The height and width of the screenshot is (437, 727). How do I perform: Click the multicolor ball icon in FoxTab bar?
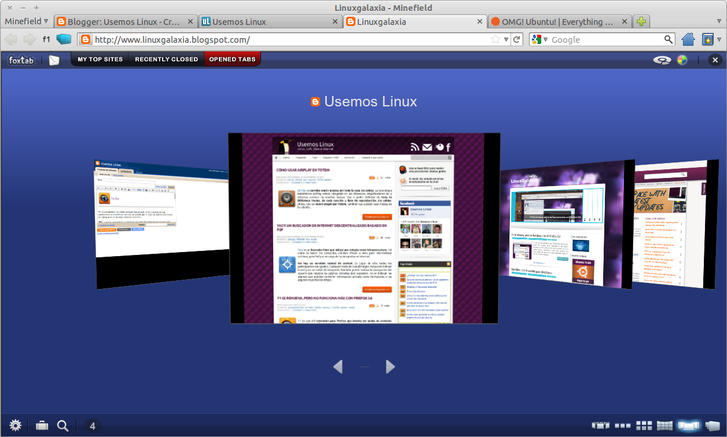(682, 60)
